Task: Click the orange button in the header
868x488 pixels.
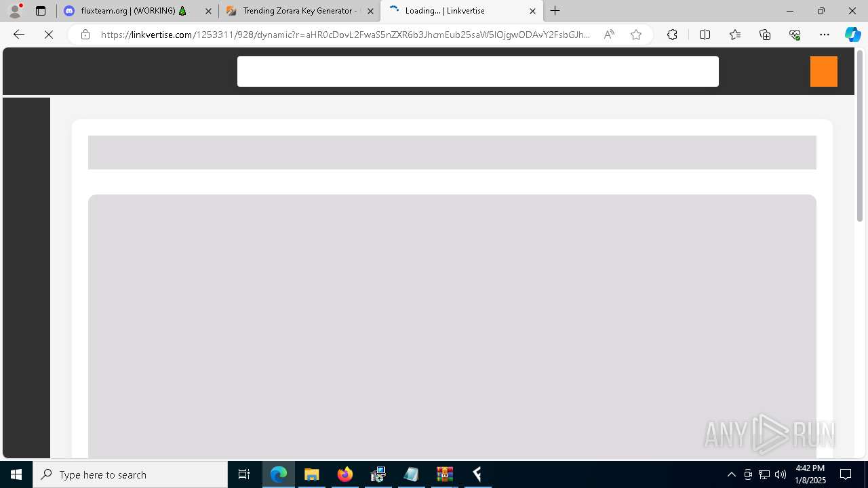Action: point(824,71)
